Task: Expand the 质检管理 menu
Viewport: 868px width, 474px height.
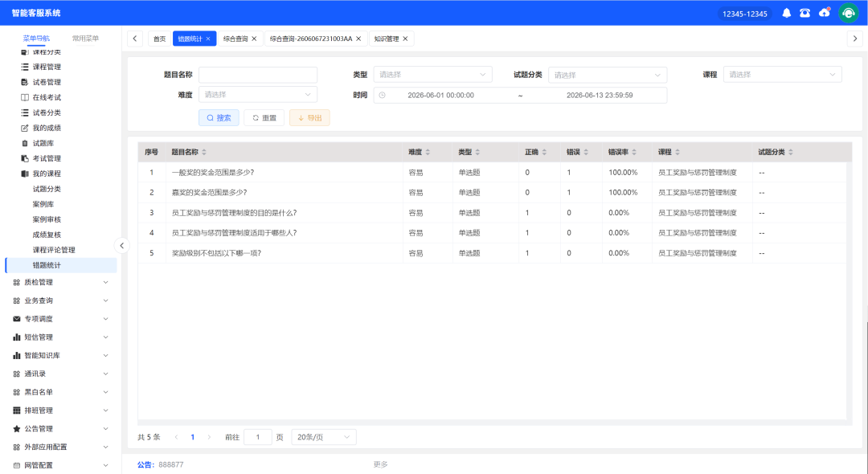Action: [61, 282]
